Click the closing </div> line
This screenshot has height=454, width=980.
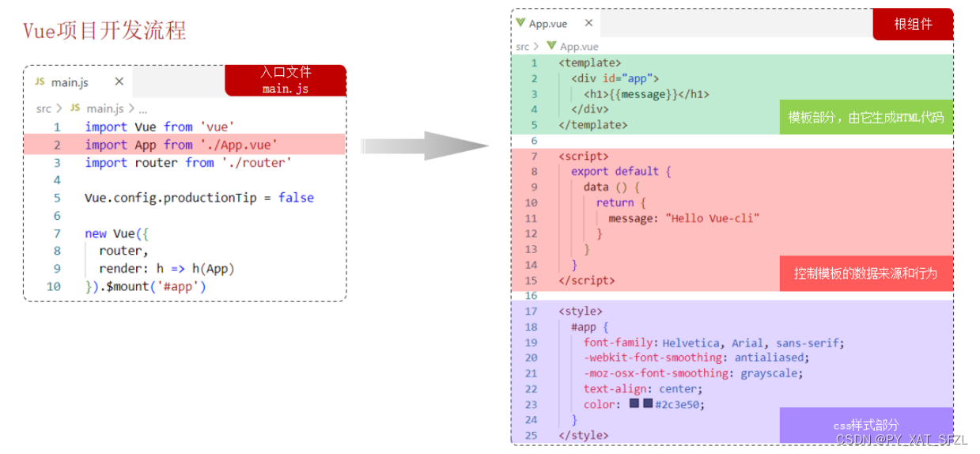[590, 109]
